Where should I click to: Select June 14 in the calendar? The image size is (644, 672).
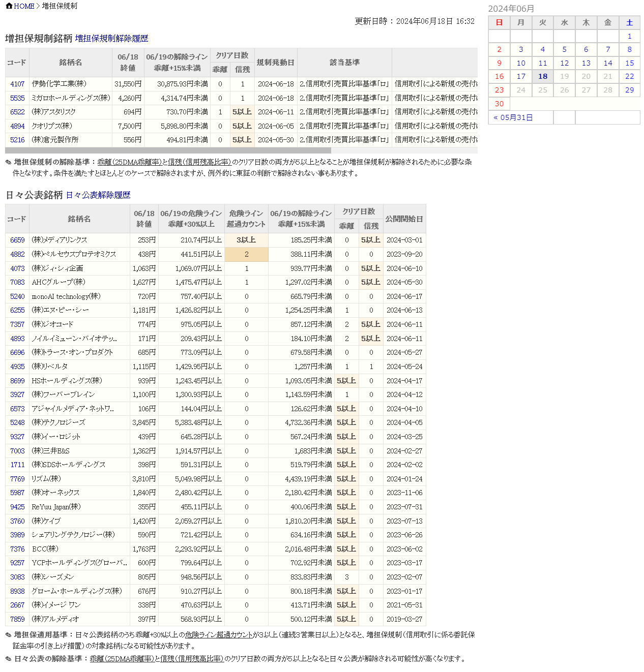(608, 63)
